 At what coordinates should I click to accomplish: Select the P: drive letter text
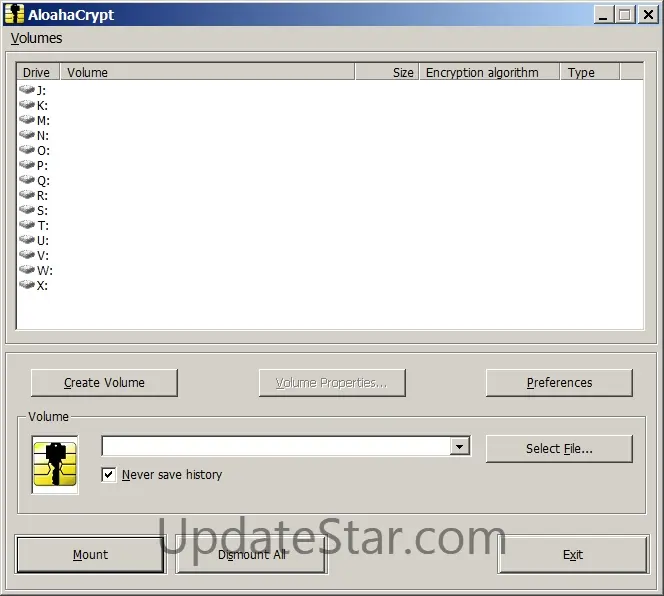coord(42,166)
